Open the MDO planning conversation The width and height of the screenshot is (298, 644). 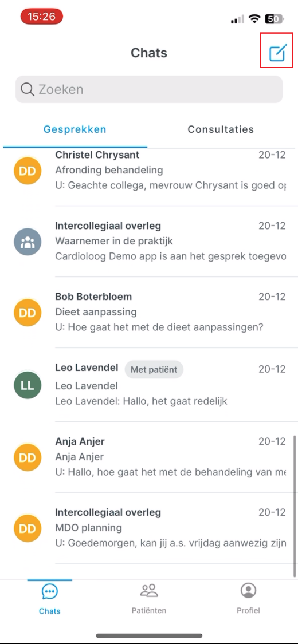[149, 528]
